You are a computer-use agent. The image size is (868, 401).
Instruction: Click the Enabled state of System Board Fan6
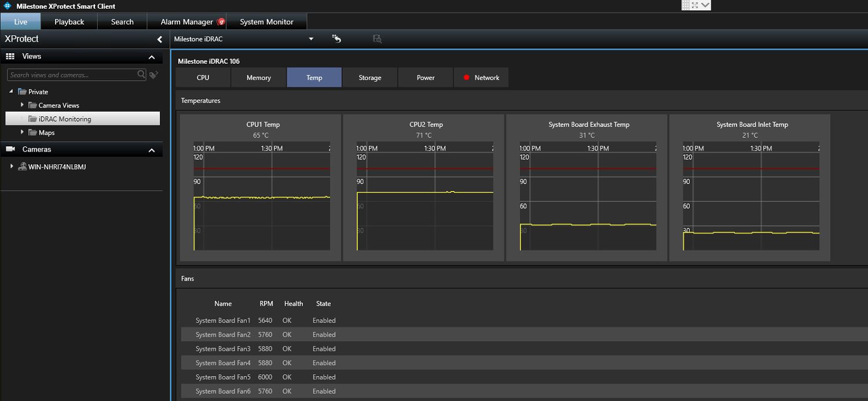click(x=324, y=391)
